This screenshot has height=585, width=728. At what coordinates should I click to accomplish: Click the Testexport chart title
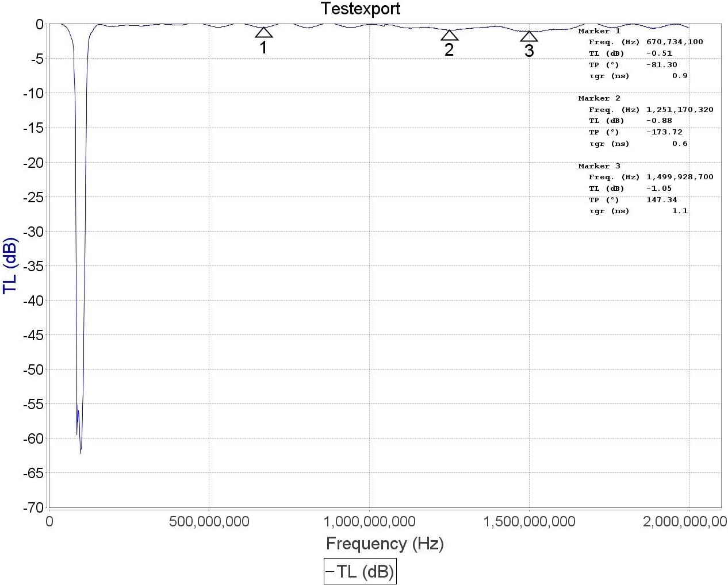point(361,9)
